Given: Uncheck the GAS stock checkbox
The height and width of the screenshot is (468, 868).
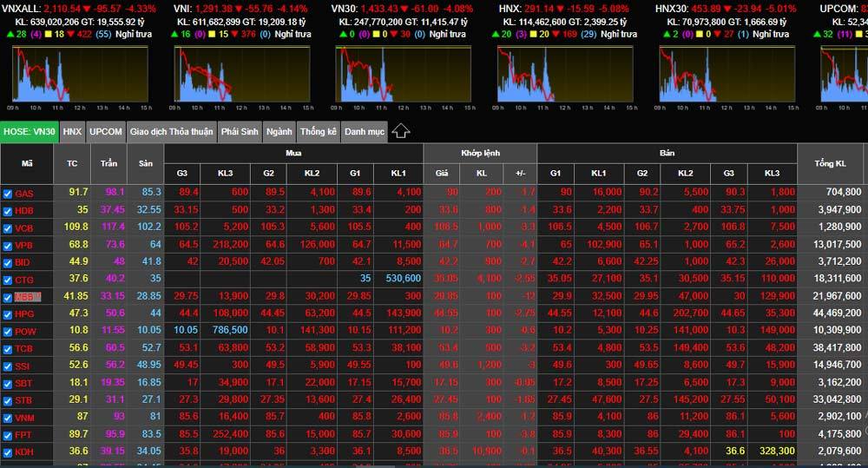Looking at the screenshot, I should pyautogui.click(x=8, y=194).
